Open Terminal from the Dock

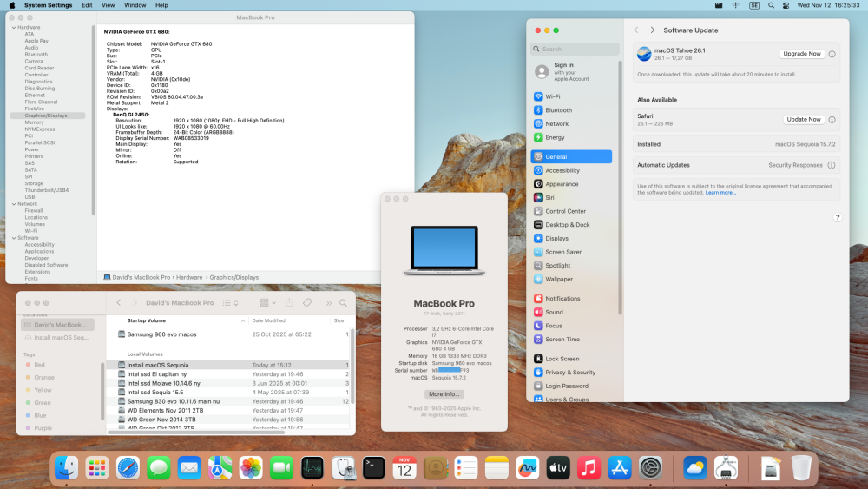(373, 468)
